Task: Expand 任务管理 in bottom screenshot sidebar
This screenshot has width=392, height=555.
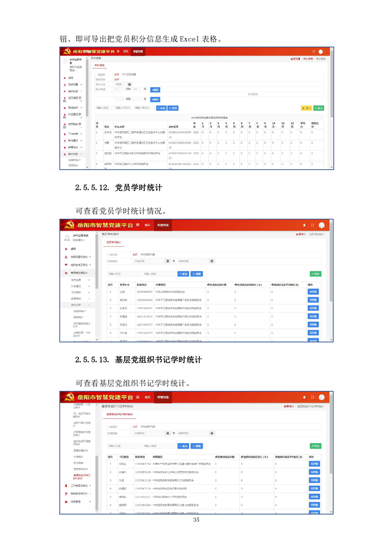Action: click(x=79, y=502)
